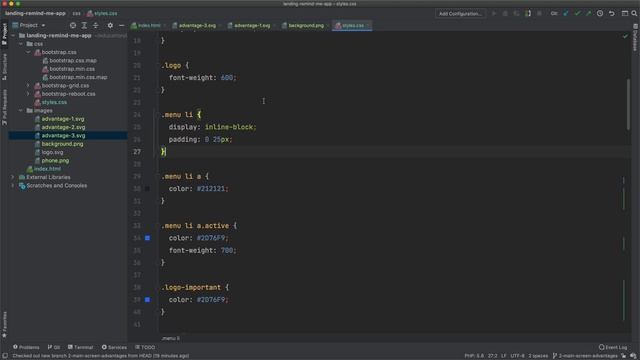Viewport: 640px width, 360px height.
Task: Collapse the css folder
Action: coord(21,44)
